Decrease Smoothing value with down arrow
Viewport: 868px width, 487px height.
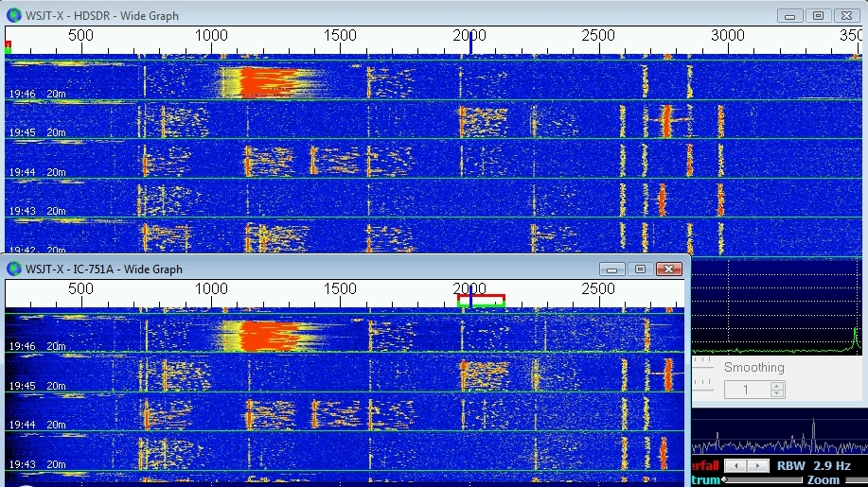[777, 393]
